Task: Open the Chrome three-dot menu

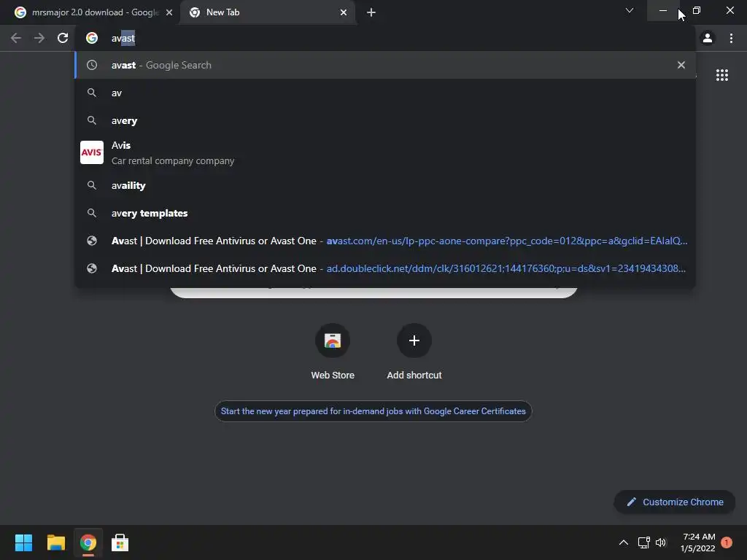Action: 731,38
